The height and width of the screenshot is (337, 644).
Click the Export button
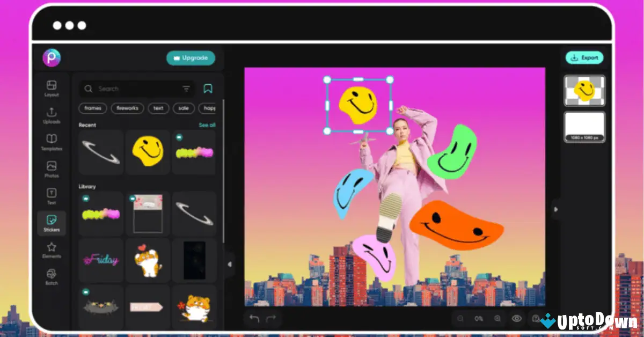pos(584,58)
